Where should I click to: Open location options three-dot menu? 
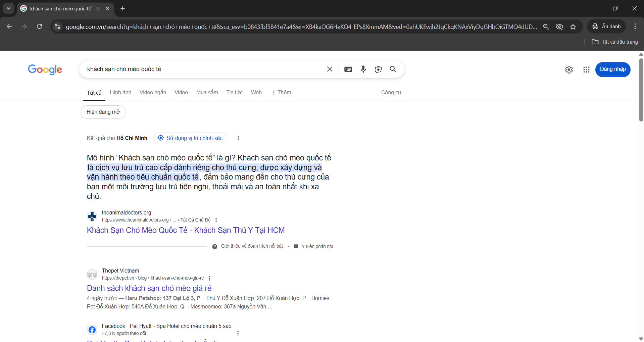point(238,138)
